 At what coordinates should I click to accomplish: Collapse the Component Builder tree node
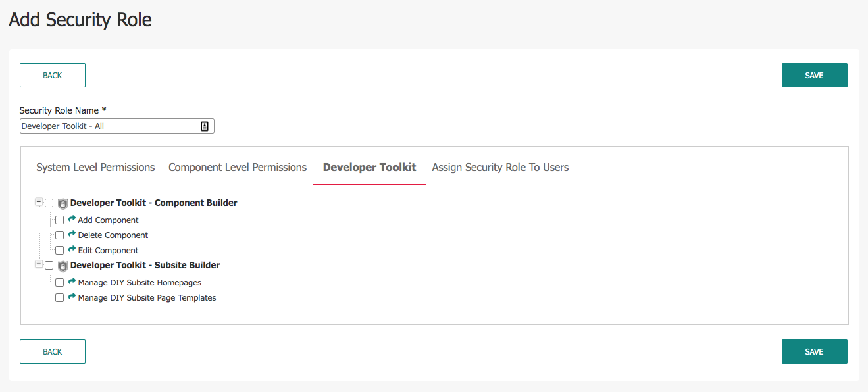click(39, 203)
